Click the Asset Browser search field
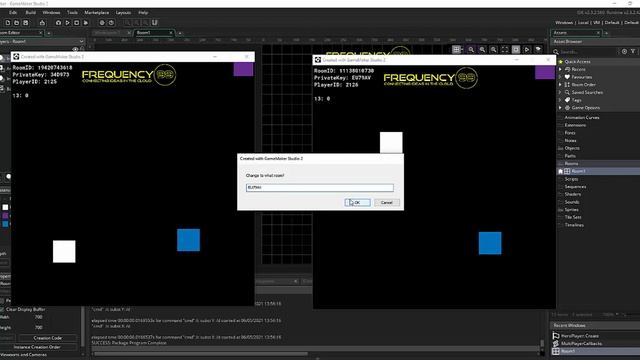The image size is (640, 360). pyautogui.click(x=587, y=51)
